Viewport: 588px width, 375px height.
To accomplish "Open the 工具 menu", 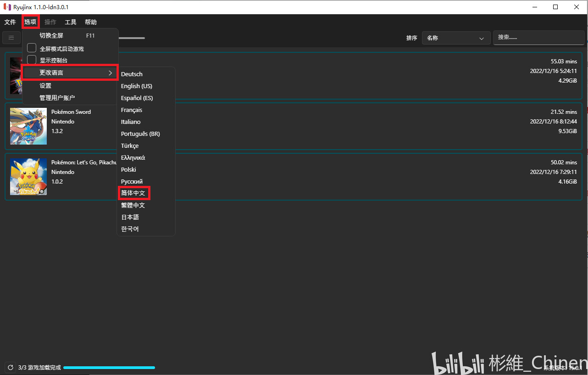I will [71, 22].
